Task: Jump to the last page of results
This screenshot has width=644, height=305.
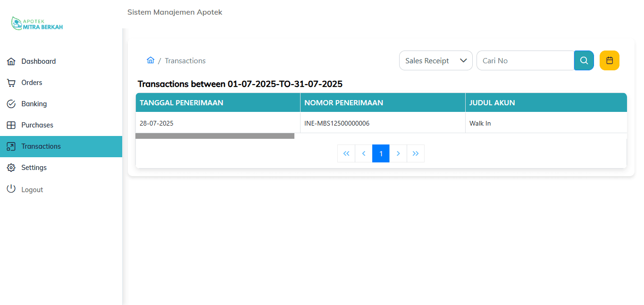Action: click(416, 153)
